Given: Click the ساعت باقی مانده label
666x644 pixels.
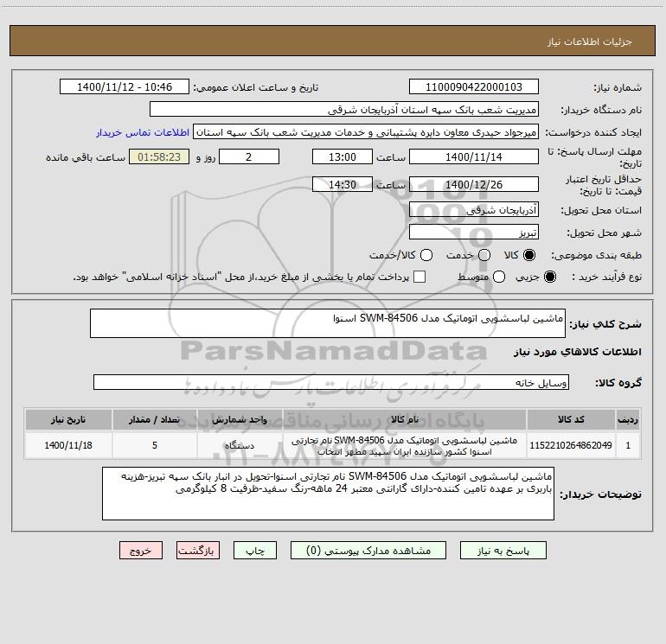Looking at the screenshot, I should click(x=86, y=157).
